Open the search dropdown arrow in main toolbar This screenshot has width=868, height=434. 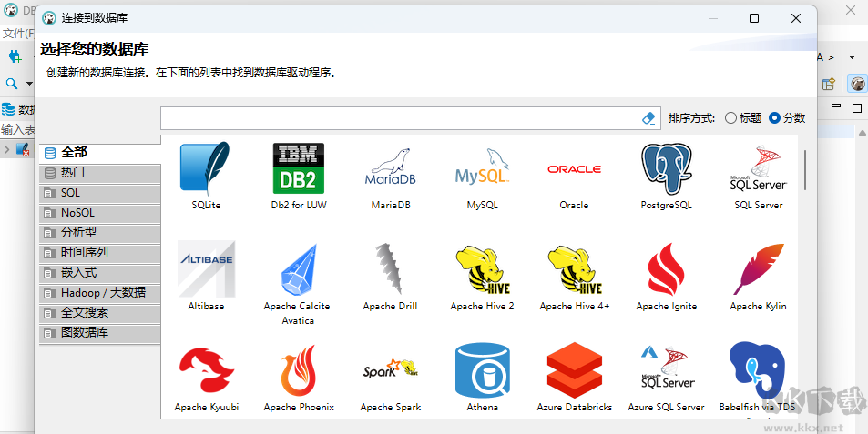(29, 84)
